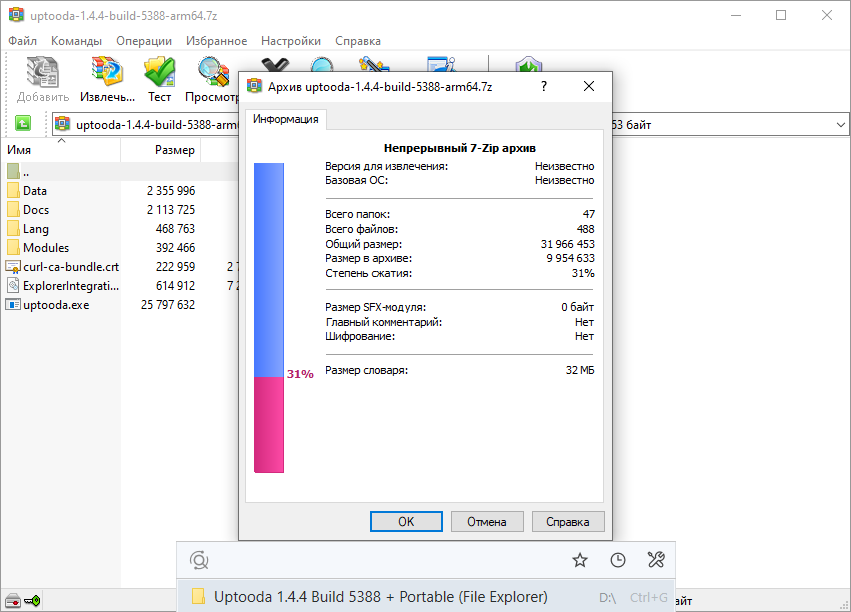
Task: Open history with the clock icon
Action: pos(618,560)
